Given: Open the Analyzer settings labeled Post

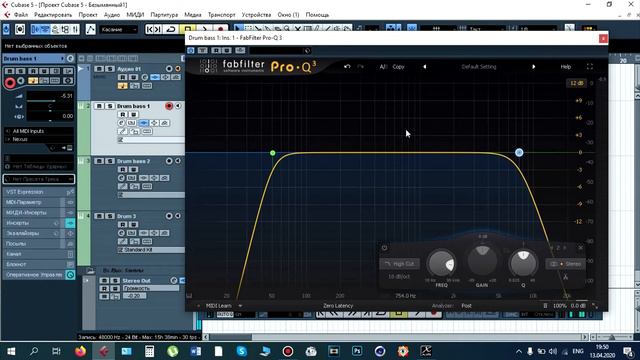Looking at the screenshot, I should coord(467,306).
